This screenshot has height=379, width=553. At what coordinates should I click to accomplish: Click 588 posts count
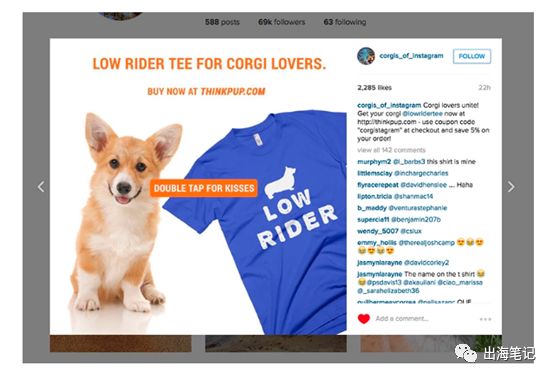pyautogui.click(x=222, y=22)
